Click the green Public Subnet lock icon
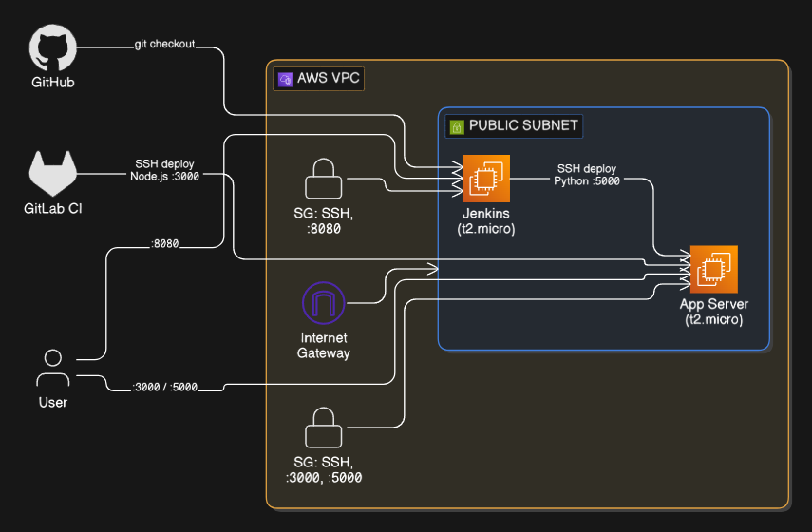The width and height of the screenshot is (812, 532). pyautogui.click(x=457, y=127)
